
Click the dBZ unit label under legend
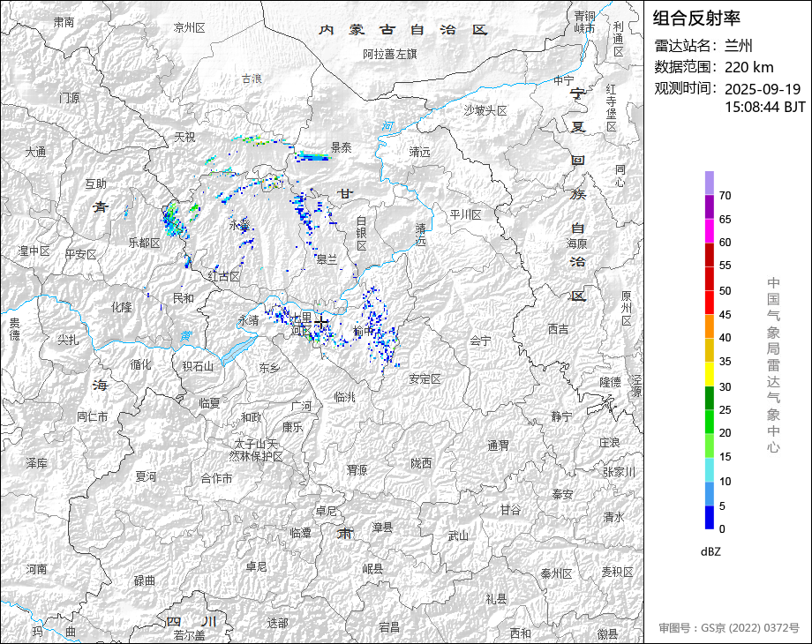[710, 551]
